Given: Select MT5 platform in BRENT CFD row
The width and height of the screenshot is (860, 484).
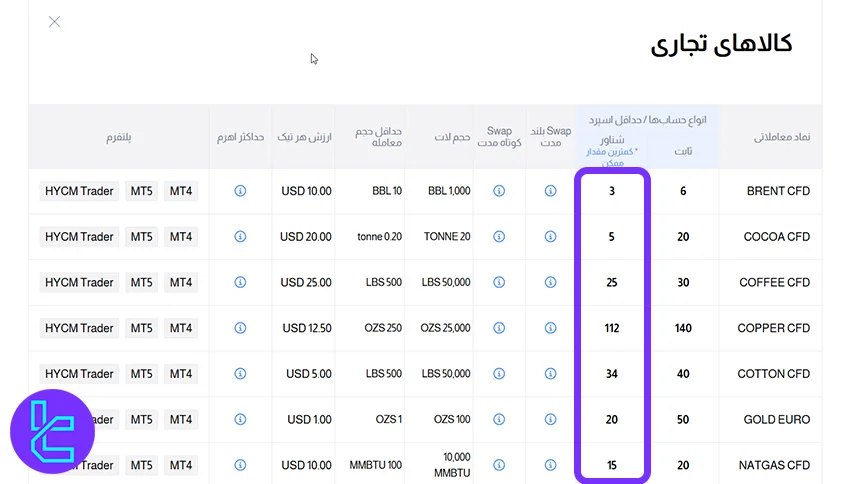Looking at the screenshot, I should click(142, 191).
